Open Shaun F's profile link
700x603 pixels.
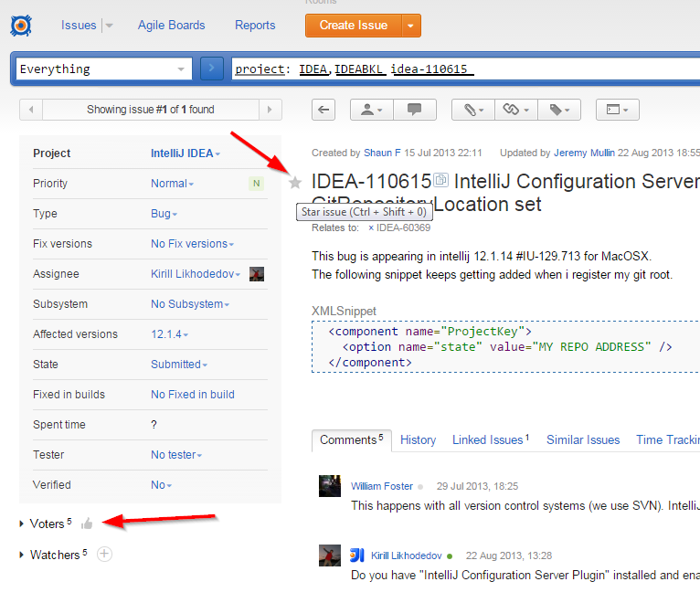(x=382, y=153)
